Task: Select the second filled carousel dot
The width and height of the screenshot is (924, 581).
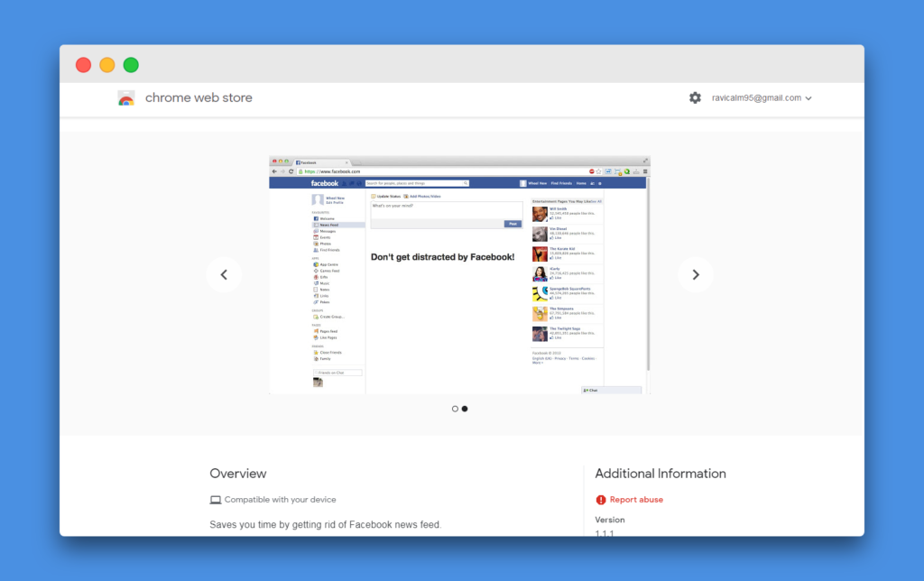Action: (x=465, y=409)
